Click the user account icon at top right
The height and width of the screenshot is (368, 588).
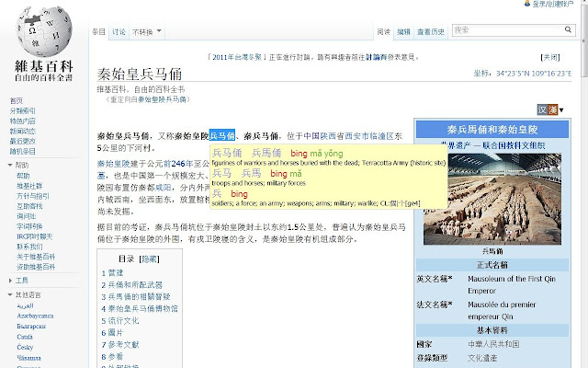point(527,4)
